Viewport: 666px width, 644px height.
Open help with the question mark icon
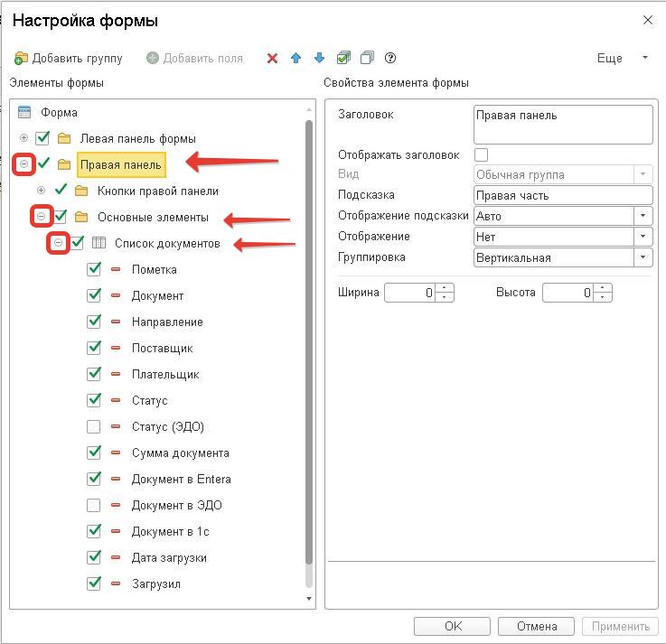(x=390, y=58)
